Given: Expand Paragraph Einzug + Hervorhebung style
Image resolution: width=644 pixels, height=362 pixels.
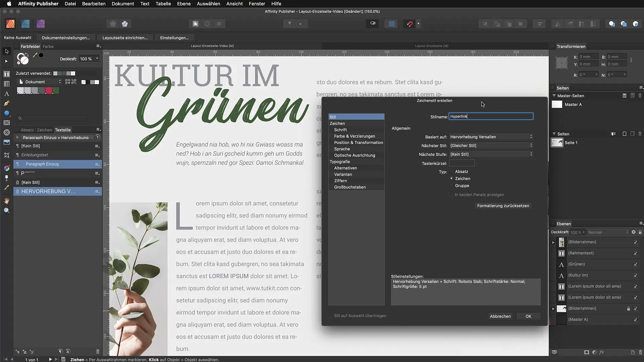Looking at the screenshot, I should (17, 137).
